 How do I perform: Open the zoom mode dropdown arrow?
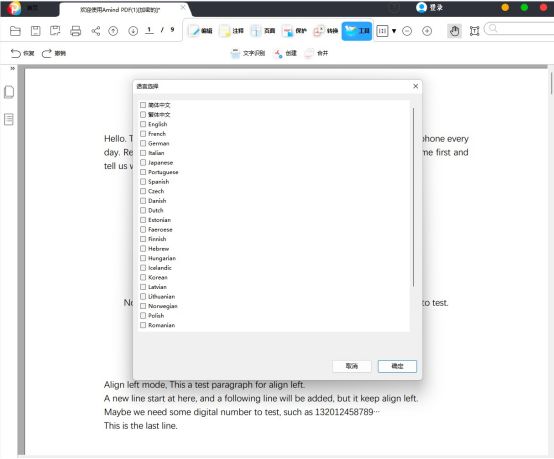click(394, 31)
